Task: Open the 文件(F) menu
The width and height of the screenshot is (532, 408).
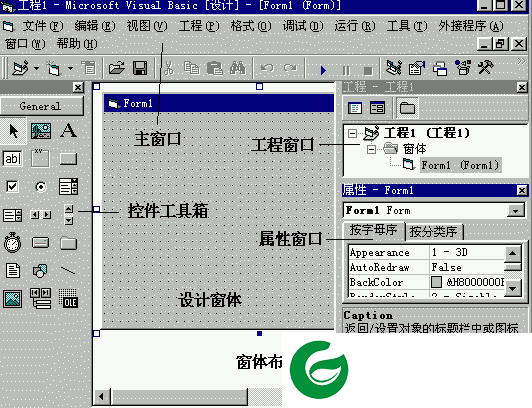Action: click(43, 26)
